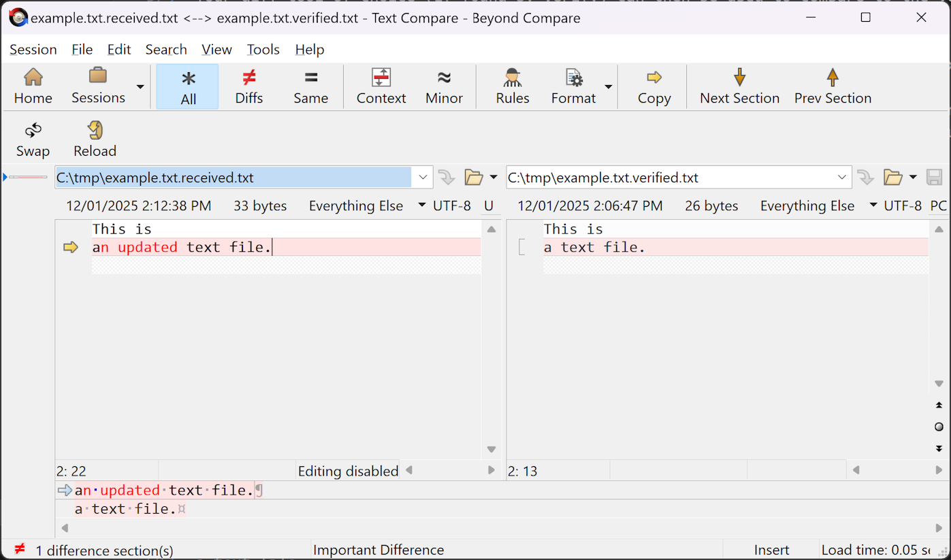
Task: Expand the left path history dropdown
Action: (423, 178)
